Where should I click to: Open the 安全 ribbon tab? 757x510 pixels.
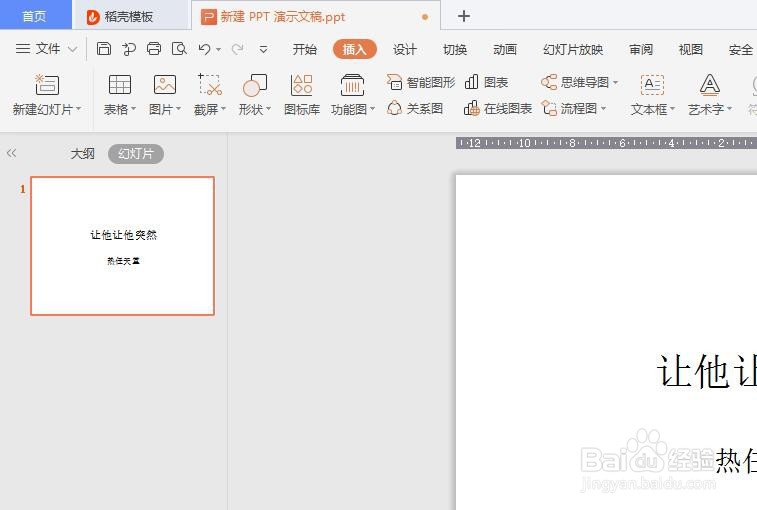point(741,49)
